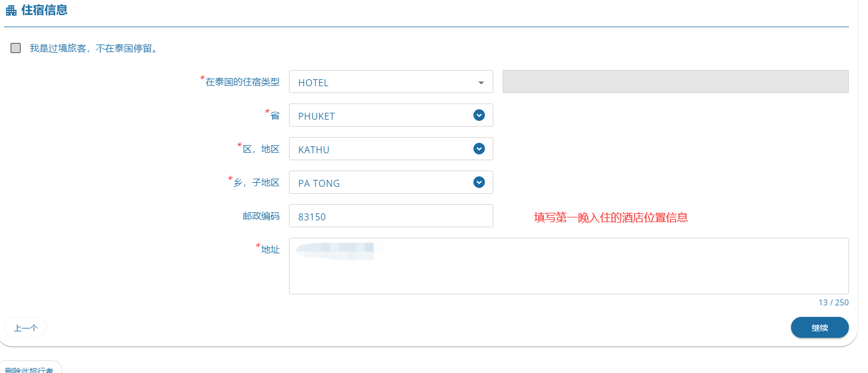Click the building icon beside 住宿信息 header

[10, 10]
